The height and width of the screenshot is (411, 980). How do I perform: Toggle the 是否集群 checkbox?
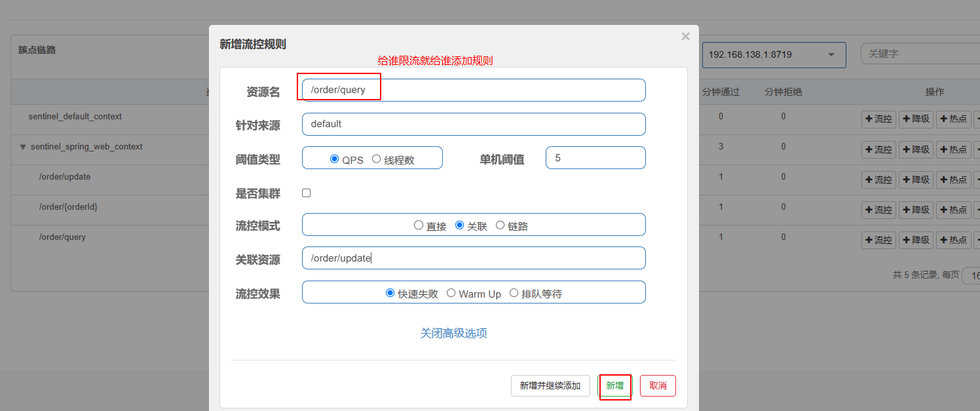pyautogui.click(x=306, y=193)
